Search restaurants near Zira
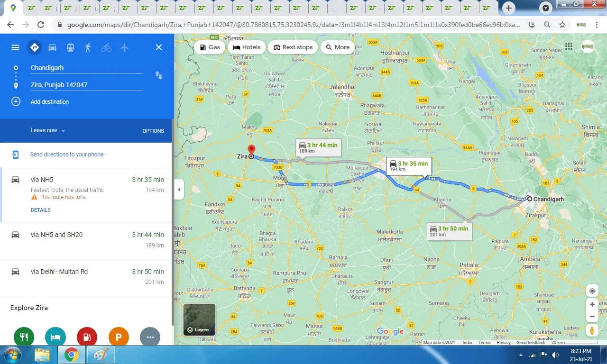 tap(24, 336)
